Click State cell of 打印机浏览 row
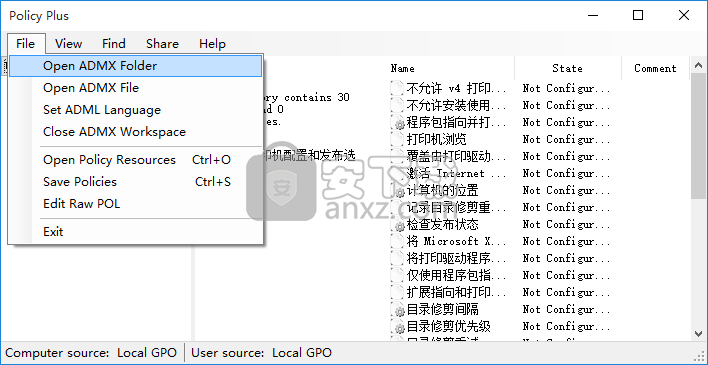This screenshot has height=365, width=708. (x=566, y=139)
